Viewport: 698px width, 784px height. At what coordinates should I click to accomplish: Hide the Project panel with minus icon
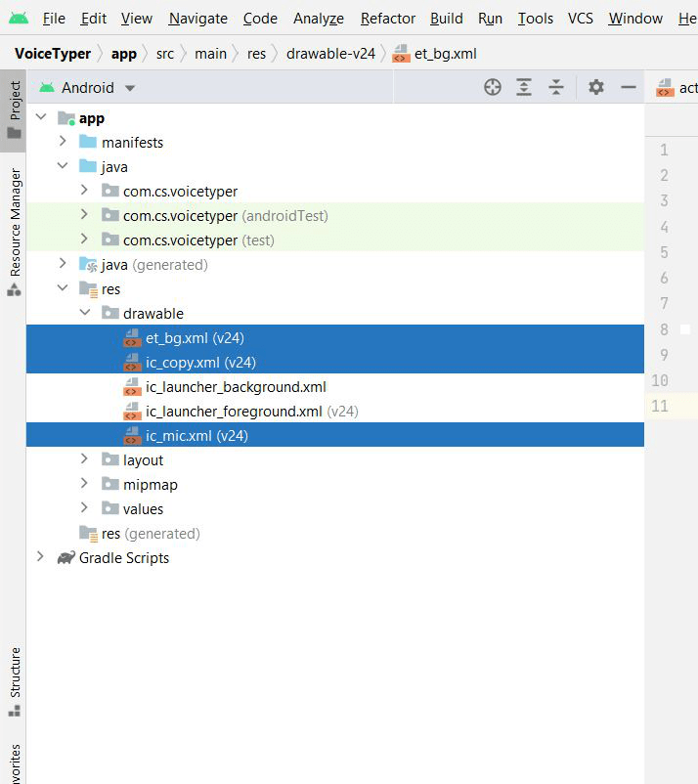(628, 87)
